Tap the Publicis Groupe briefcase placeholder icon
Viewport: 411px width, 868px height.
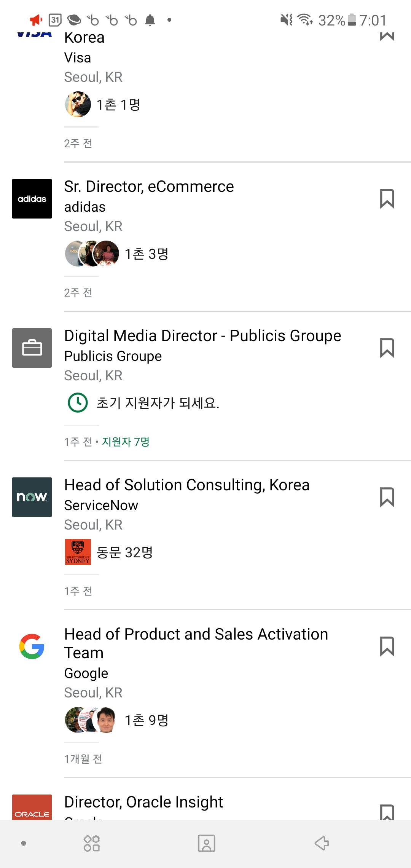point(32,348)
